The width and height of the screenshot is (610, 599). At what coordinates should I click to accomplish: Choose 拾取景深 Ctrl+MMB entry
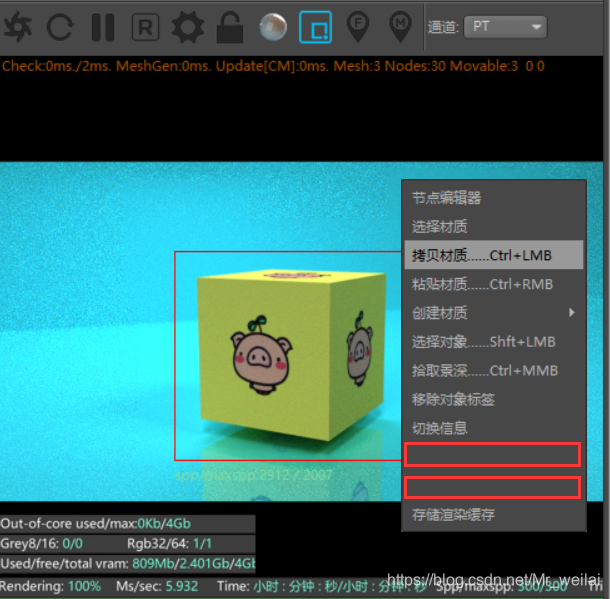coord(494,370)
